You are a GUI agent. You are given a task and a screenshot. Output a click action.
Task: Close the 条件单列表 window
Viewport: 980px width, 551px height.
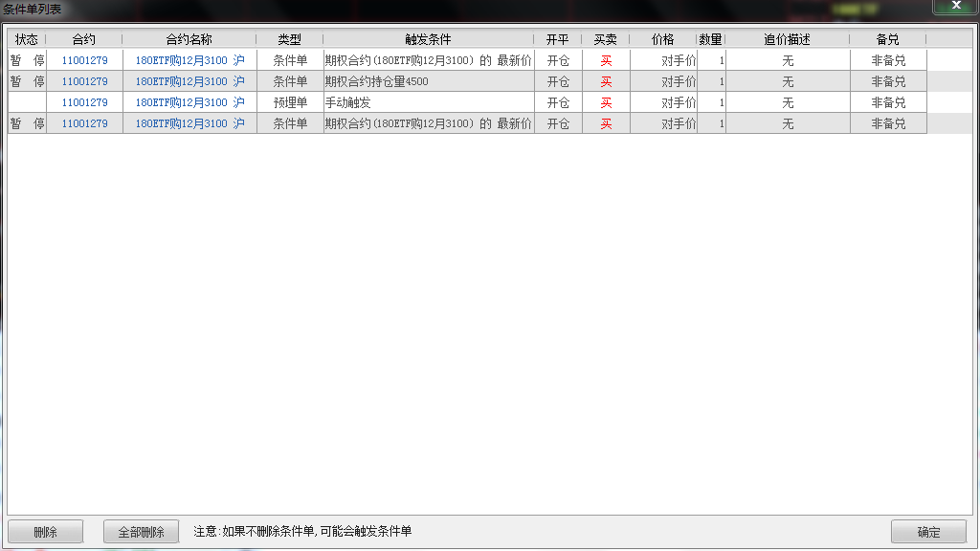point(955,6)
